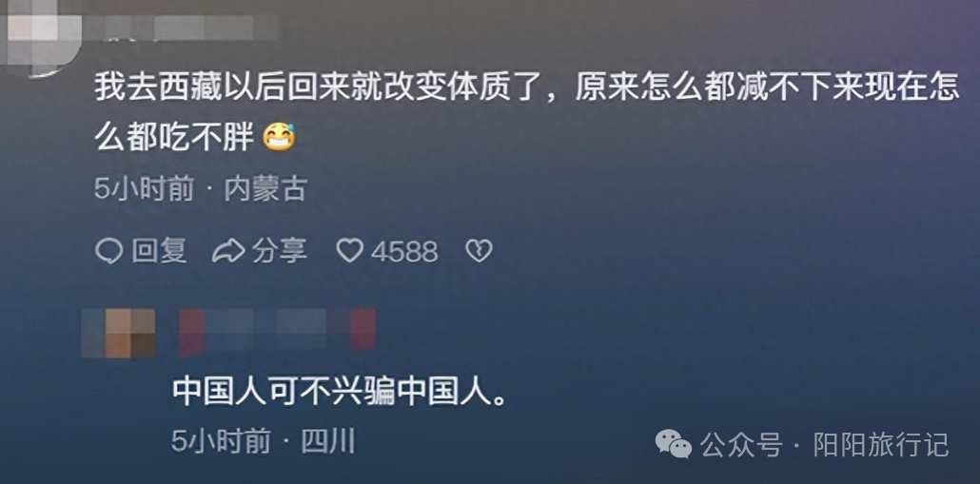Open the pixelated avatar of the reply author
This screenshot has height=484, width=980.
point(119,333)
